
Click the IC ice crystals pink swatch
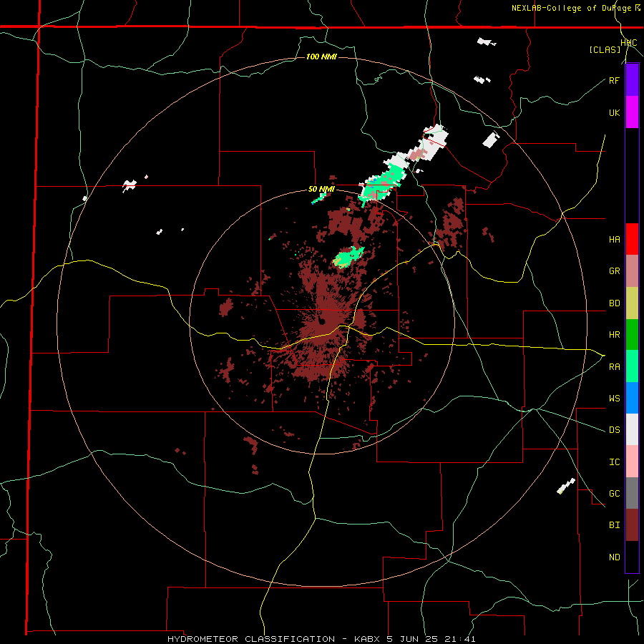pyautogui.click(x=632, y=462)
